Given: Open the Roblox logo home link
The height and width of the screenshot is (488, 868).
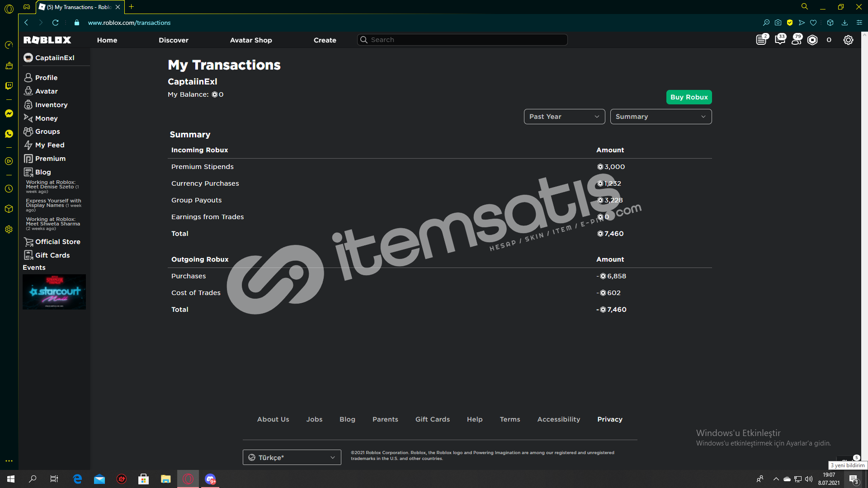Looking at the screenshot, I should [x=47, y=40].
